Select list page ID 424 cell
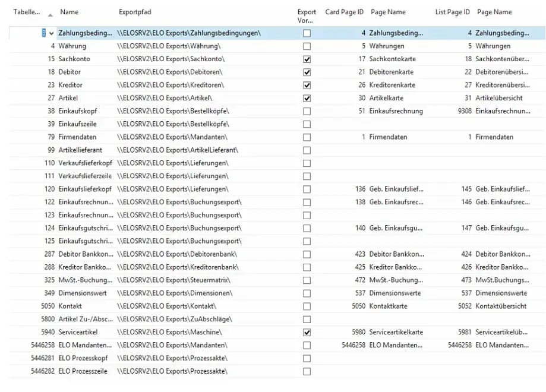This screenshot has width=546, height=392. (x=466, y=254)
